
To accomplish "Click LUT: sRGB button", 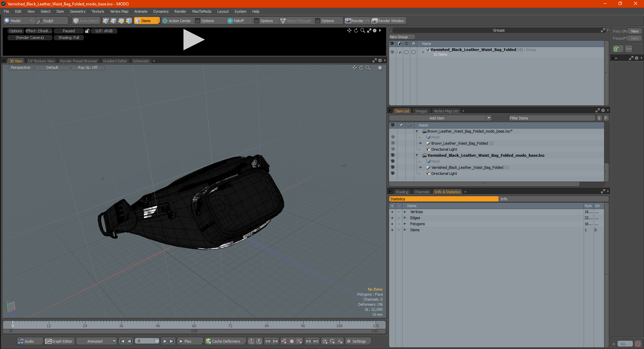I will click(104, 31).
